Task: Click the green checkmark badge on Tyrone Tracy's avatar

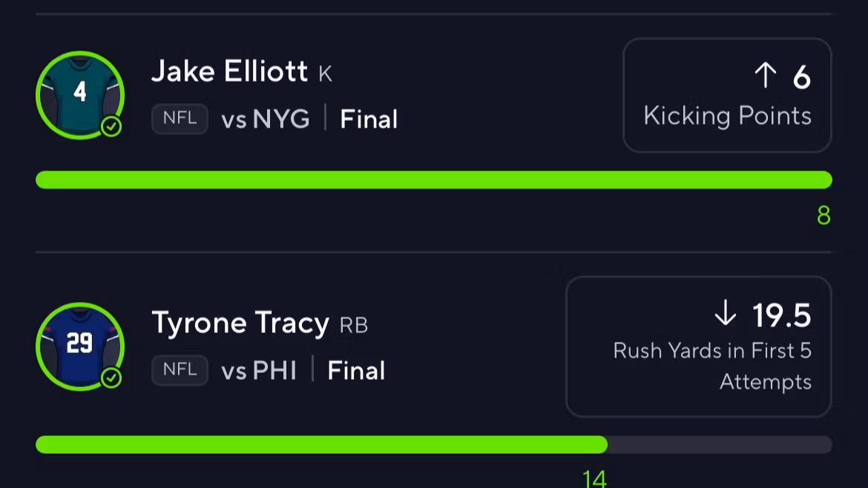Action: tap(111, 379)
